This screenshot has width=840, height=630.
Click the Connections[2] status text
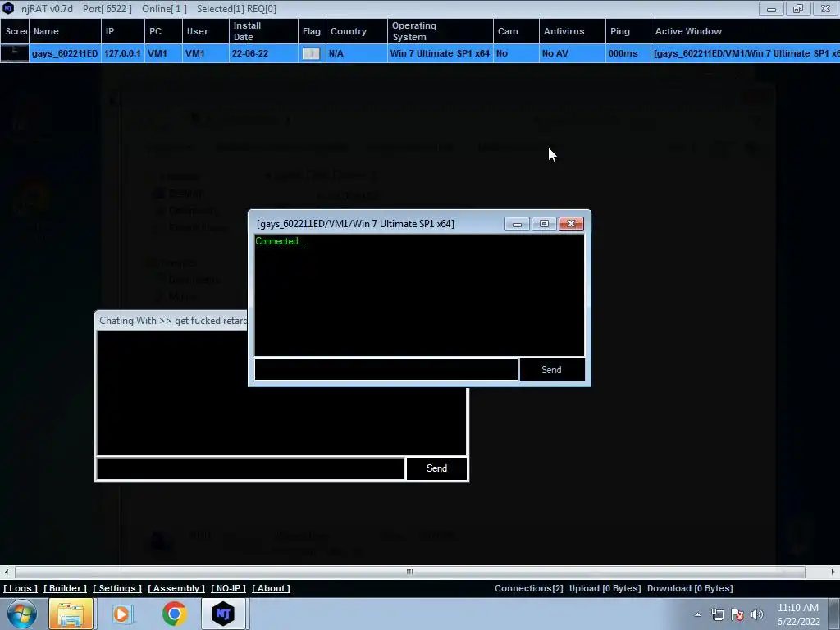tap(529, 588)
